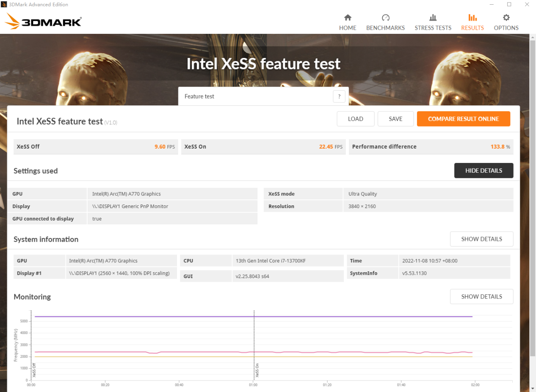Select the STRESS TESTS tab label
The image size is (536, 392).
[433, 28]
